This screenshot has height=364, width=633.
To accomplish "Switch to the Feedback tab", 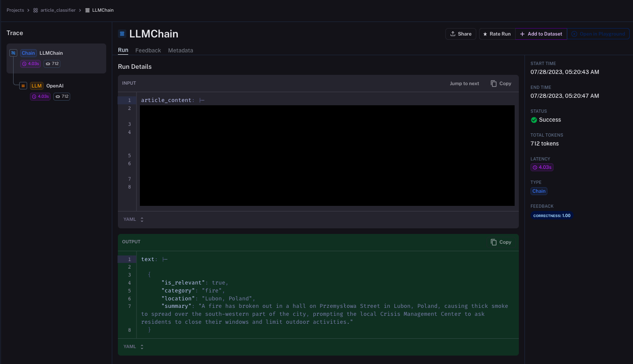I will coord(148,51).
